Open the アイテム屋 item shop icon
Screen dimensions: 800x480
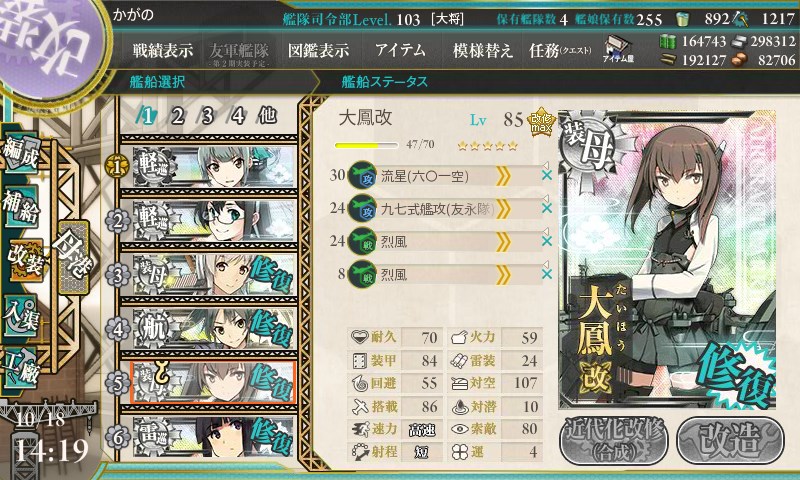coord(618,49)
